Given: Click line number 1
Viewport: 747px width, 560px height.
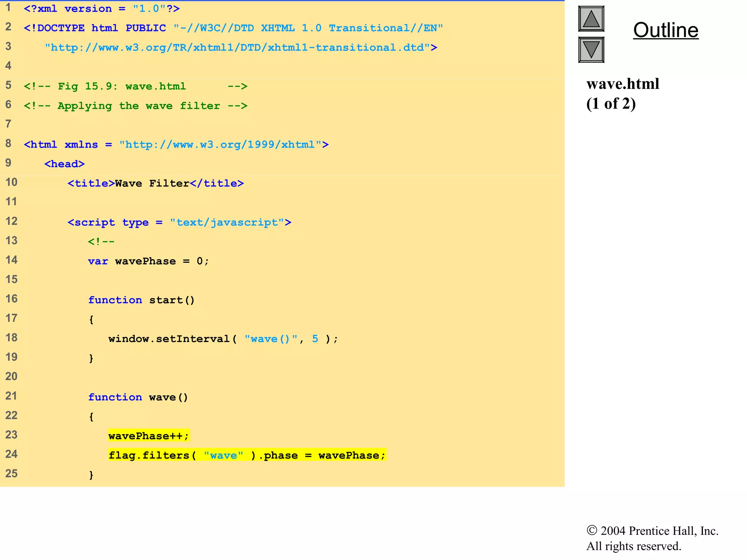Looking at the screenshot, I should [8, 8].
